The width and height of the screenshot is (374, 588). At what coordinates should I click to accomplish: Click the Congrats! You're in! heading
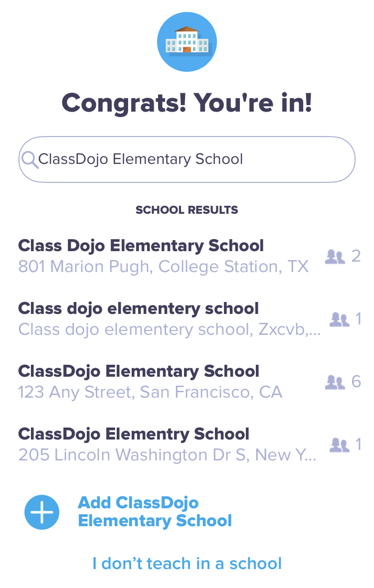[x=187, y=102]
